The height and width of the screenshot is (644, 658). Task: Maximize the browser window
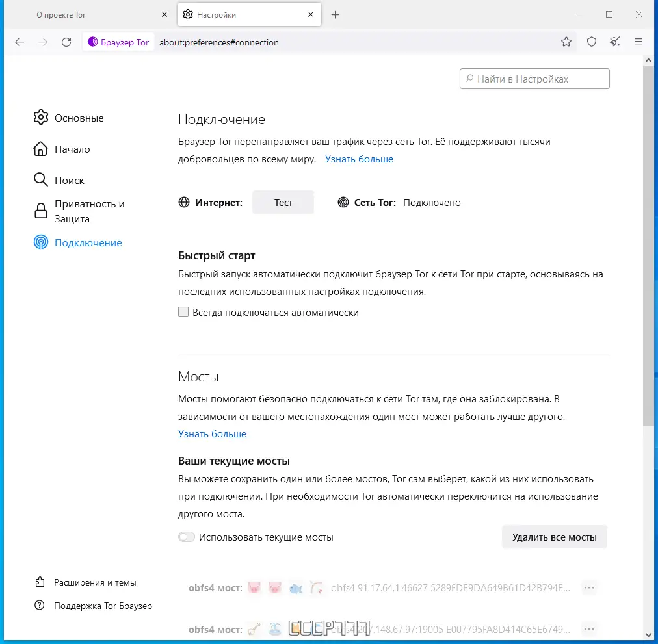609,14
